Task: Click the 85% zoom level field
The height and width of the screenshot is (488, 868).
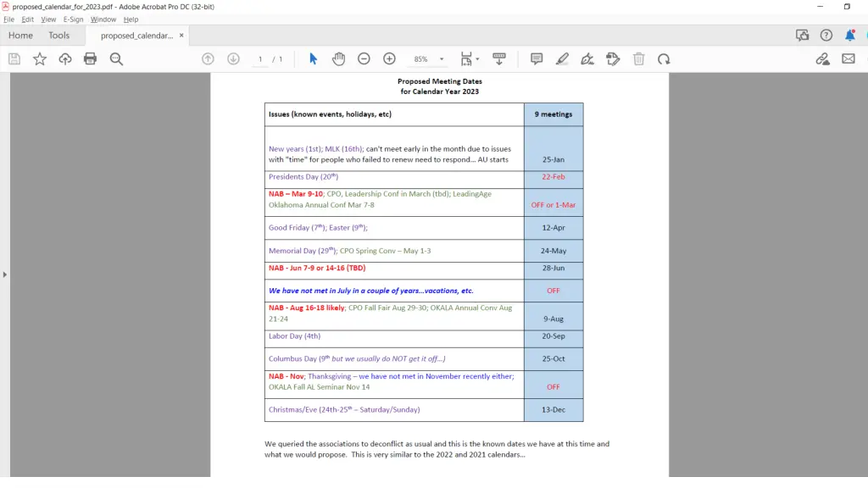Action: pos(421,59)
